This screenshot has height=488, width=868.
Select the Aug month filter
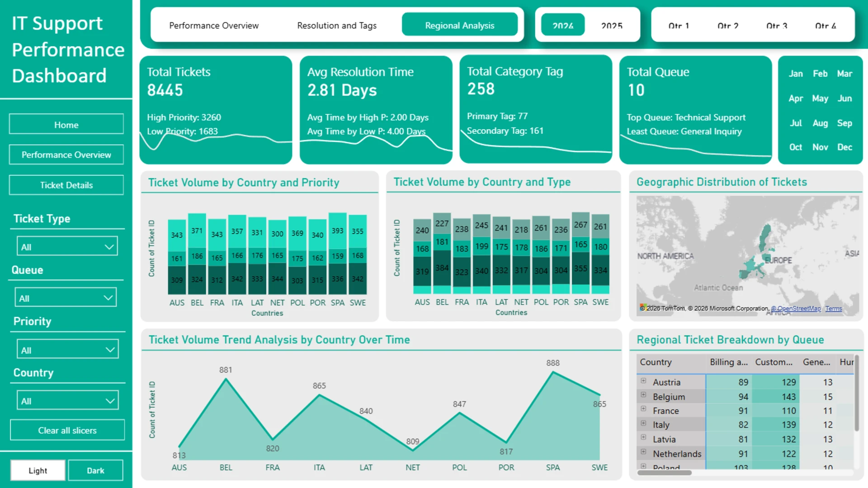pyautogui.click(x=820, y=123)
